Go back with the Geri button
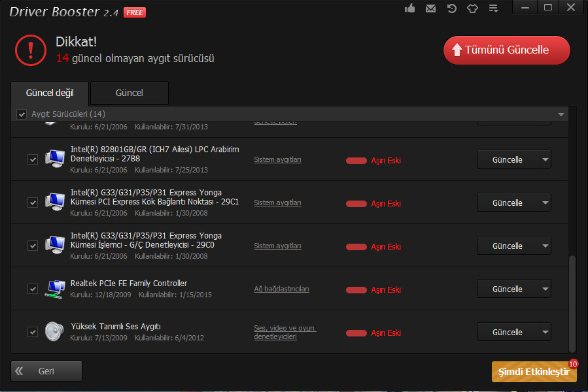 coord(46,371)
